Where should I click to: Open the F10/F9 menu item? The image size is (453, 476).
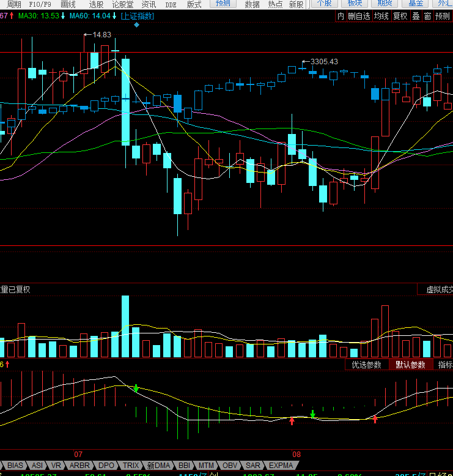(x=40, y=4)
